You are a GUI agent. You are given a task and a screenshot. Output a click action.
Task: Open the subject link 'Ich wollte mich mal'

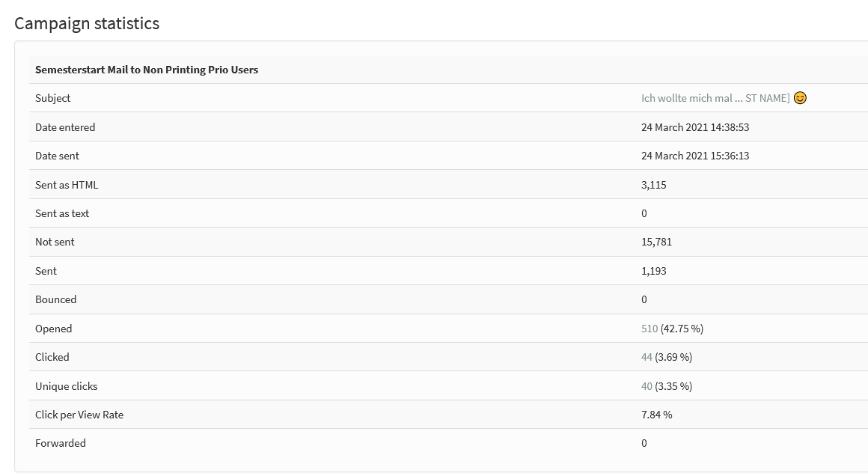point(715,98)
